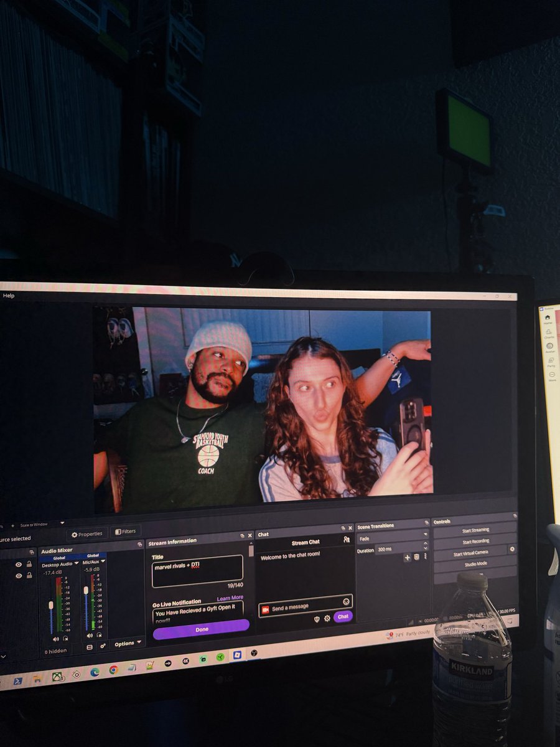Toggle Desktop Audio monitoring headphone icon
The image size is (560, 747).
click(x=65, y=638)
